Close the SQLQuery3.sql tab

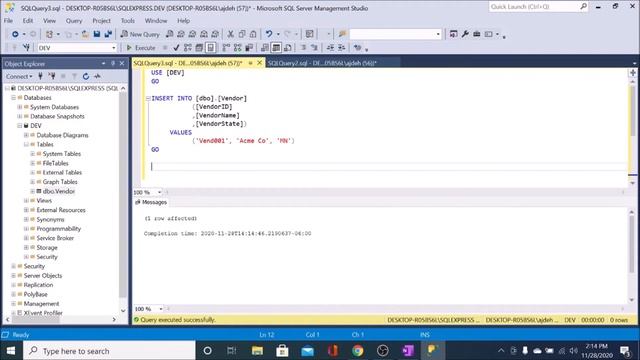(x=259, y=63)
